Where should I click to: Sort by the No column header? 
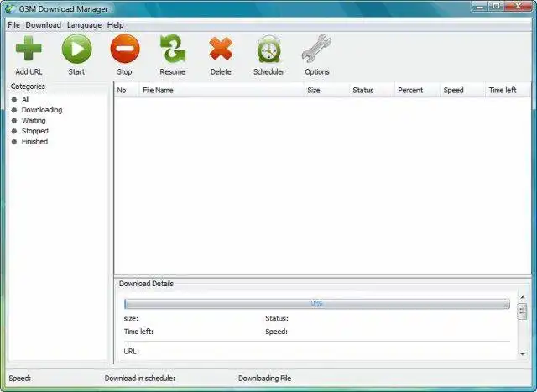coord(127,90)
